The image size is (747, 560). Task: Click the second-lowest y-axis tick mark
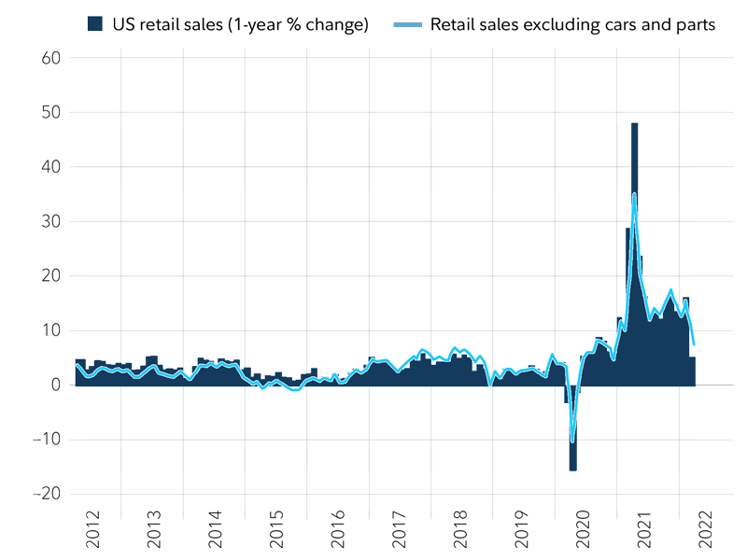pyautogui.click(x=35, y=439)
